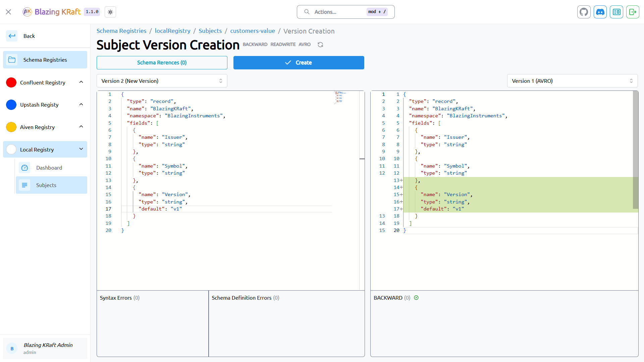The height and width of the screenshot is (362, 644).
Task: Open the Version 1 (AVRO) dropdown
Action: coord(572,81)
